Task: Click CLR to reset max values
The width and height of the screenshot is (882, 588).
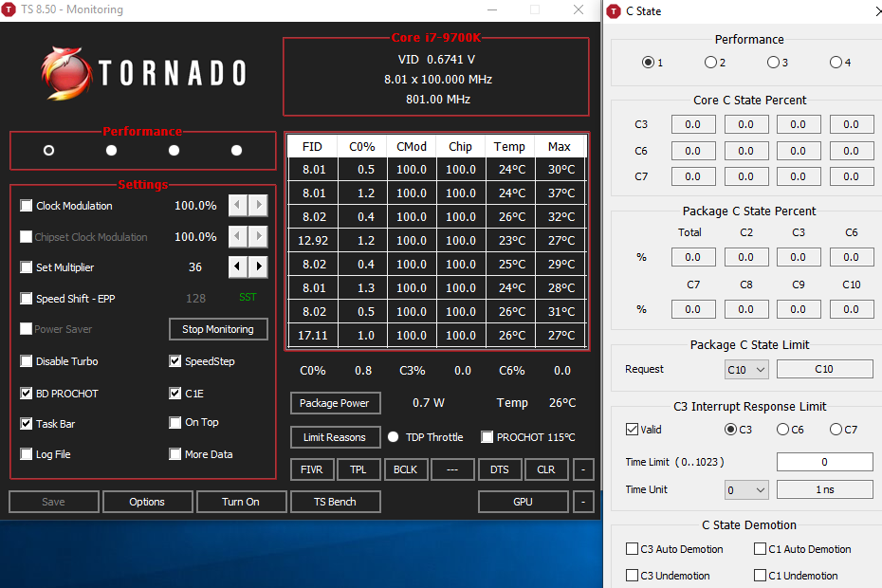Action: click(546, 469)
